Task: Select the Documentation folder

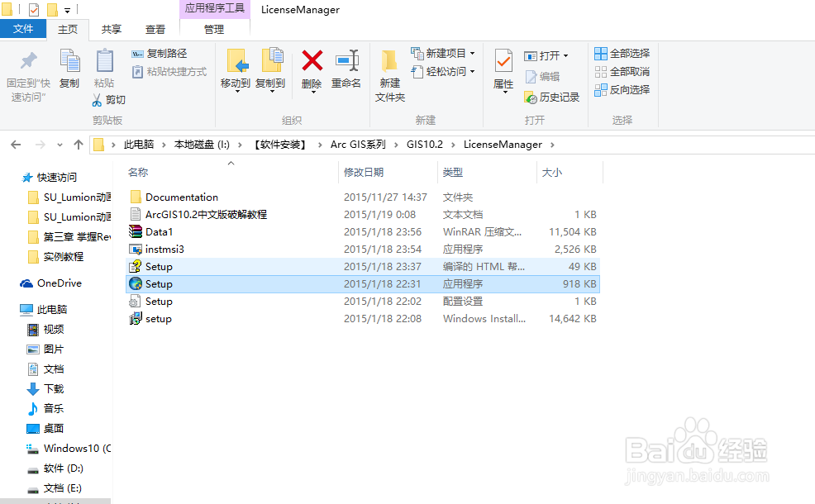Action: pos(363,197)
